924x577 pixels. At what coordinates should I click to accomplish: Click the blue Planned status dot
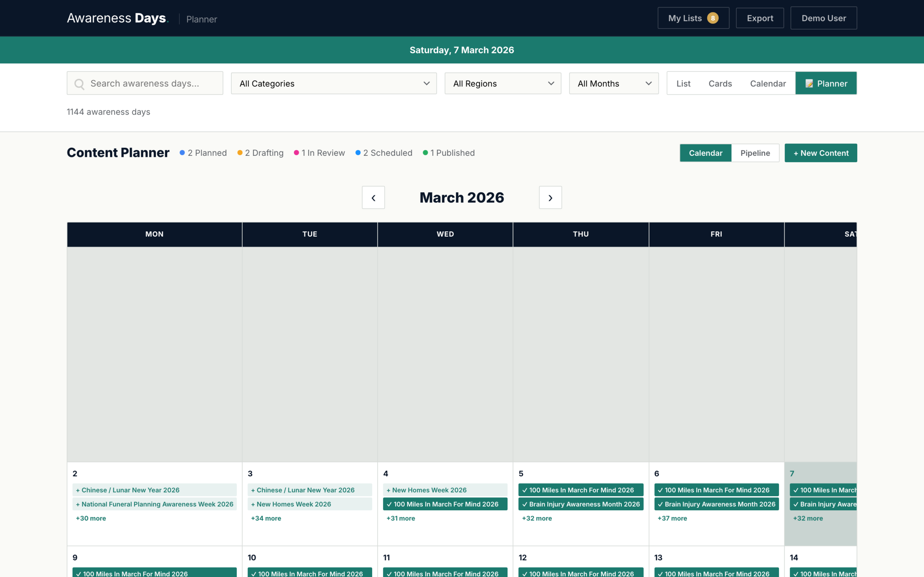click(182, 153)
